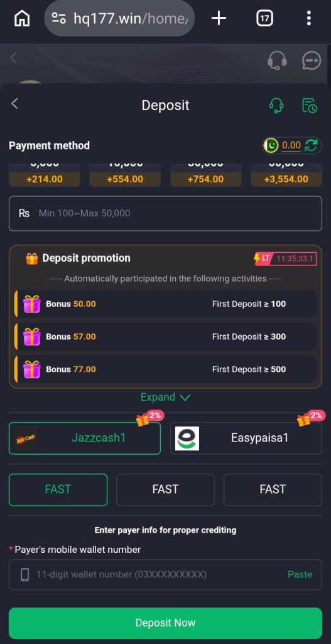Open green customer support headset icon

click(x=276, y=106)
